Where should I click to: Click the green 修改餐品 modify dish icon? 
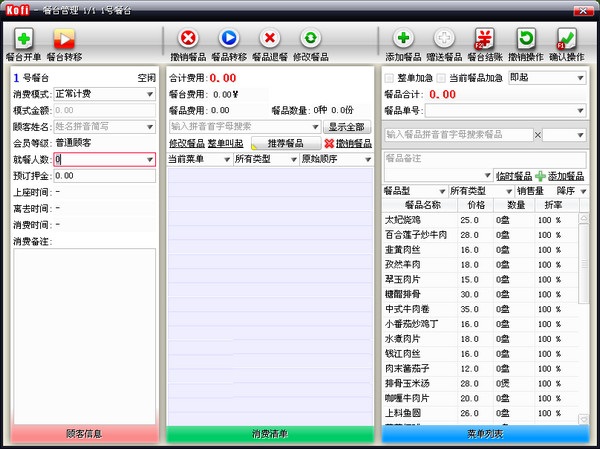coord(310,39)
